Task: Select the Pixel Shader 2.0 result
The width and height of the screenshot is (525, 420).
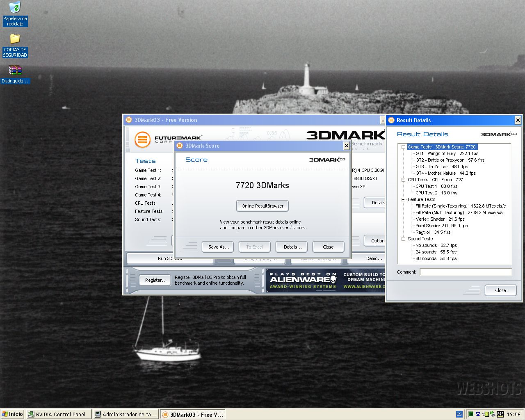Action: tap(441, 226)
